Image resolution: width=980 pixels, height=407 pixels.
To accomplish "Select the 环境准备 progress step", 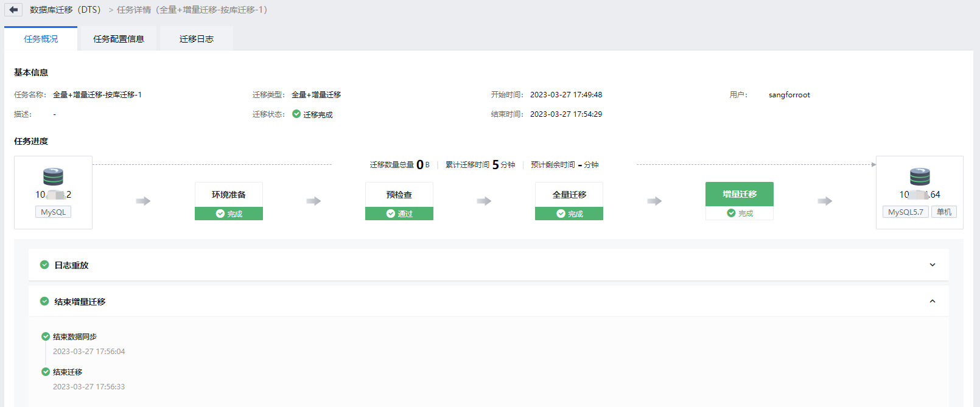I will tap(229, 195).
